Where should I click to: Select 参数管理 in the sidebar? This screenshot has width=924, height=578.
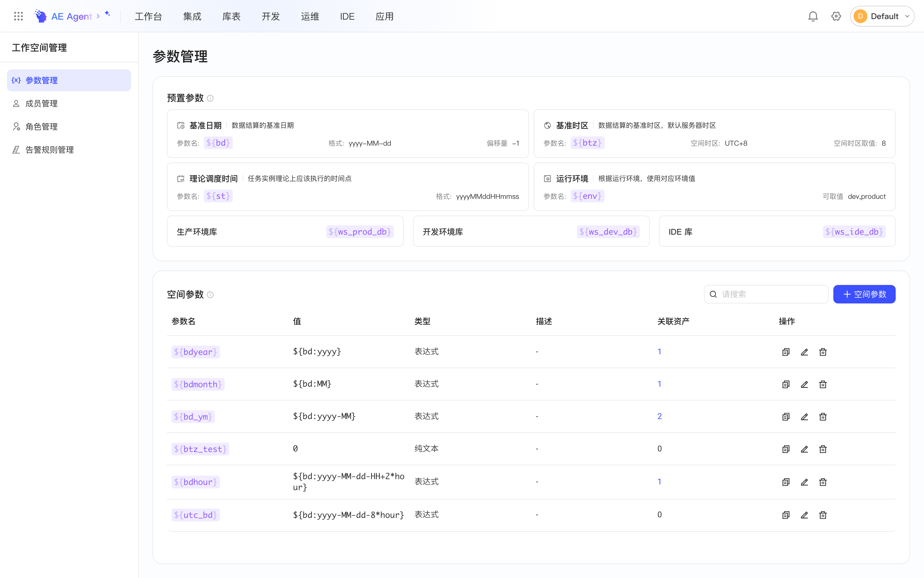pos(69,80)
